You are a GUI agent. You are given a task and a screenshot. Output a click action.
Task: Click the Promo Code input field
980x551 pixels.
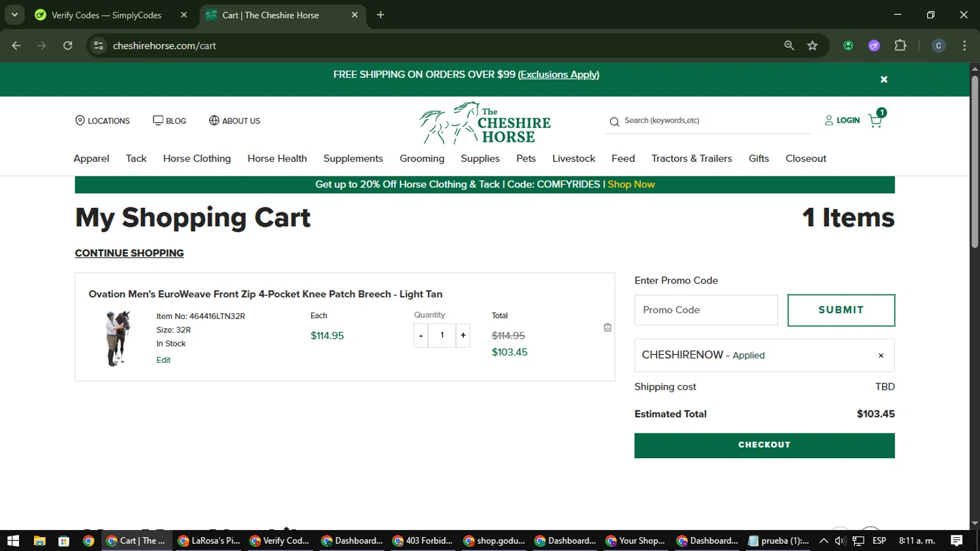(x=706, y=310)
